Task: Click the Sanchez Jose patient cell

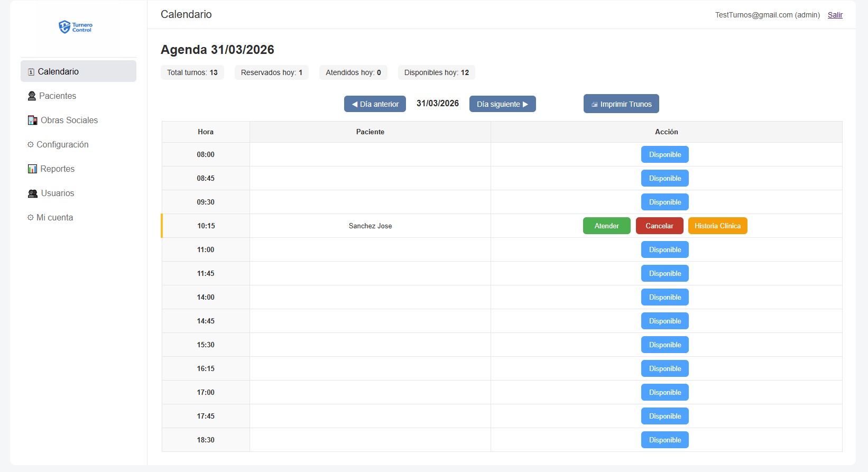Action: [370, 226]
